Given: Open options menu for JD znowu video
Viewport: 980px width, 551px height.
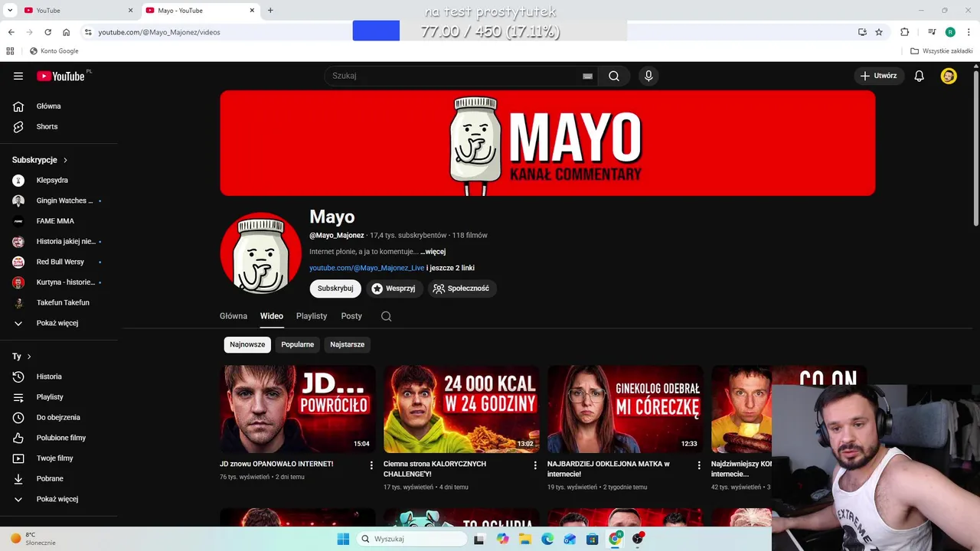Looking at the screenshot, I should pos(371,465).
